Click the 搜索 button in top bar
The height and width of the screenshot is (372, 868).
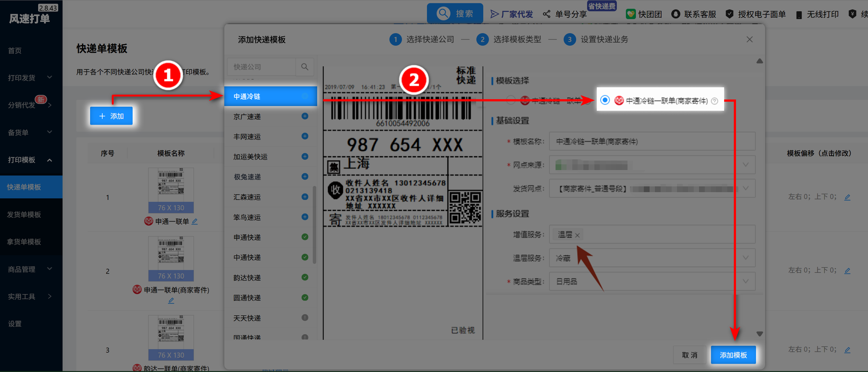pyautogui.click(x=455, y=13)
